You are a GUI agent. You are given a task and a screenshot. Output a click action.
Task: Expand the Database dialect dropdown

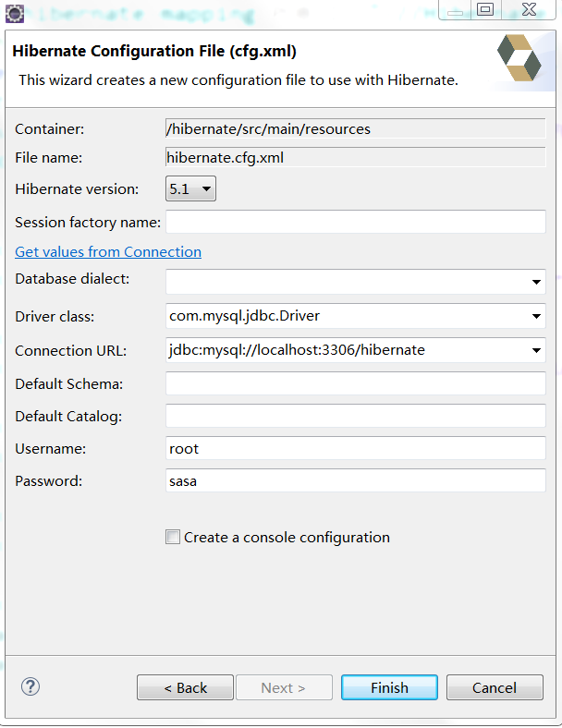pos(536,282)
